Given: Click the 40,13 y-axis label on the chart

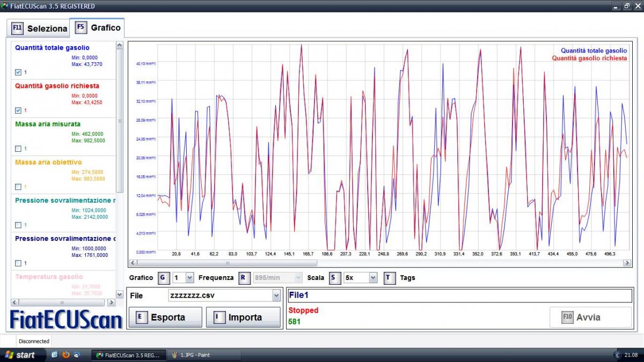Looking at the screenshot, I should pyautogui.click(x=146, y=63).
